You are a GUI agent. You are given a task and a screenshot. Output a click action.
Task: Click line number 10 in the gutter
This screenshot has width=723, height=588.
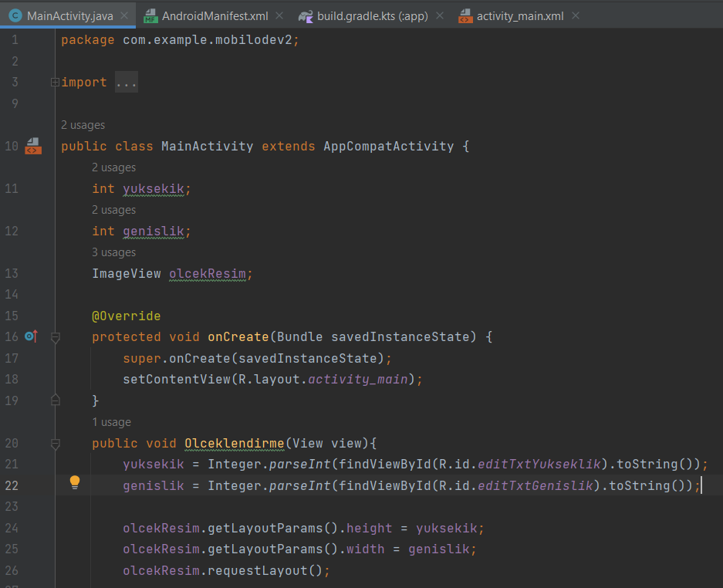12,146
